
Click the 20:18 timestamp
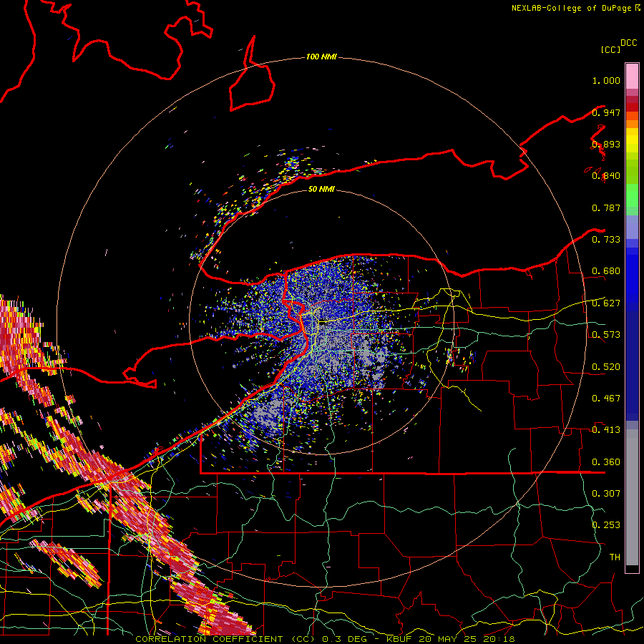coord(499,639)
